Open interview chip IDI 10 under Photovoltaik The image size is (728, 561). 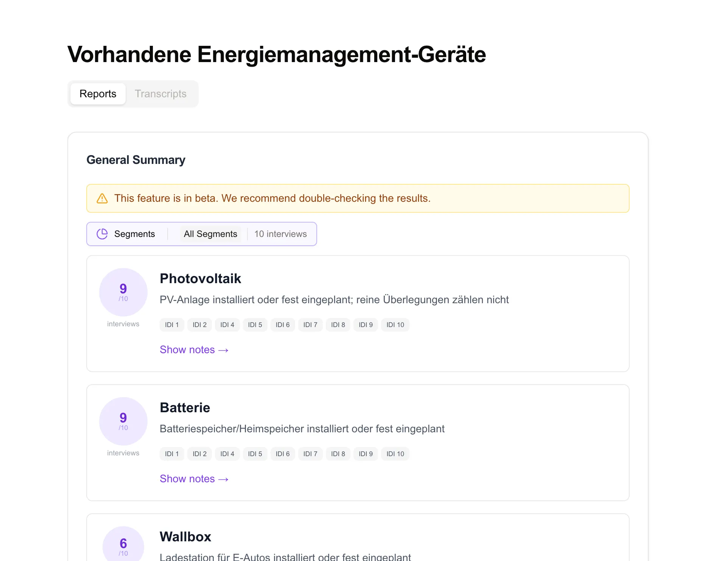point(395,325)
